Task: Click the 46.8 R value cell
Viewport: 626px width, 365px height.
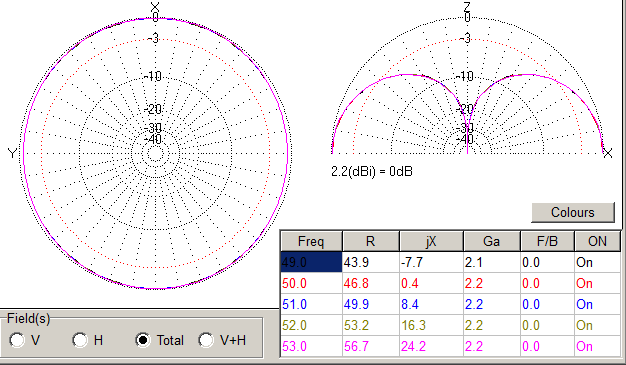Action: (371, 283)
